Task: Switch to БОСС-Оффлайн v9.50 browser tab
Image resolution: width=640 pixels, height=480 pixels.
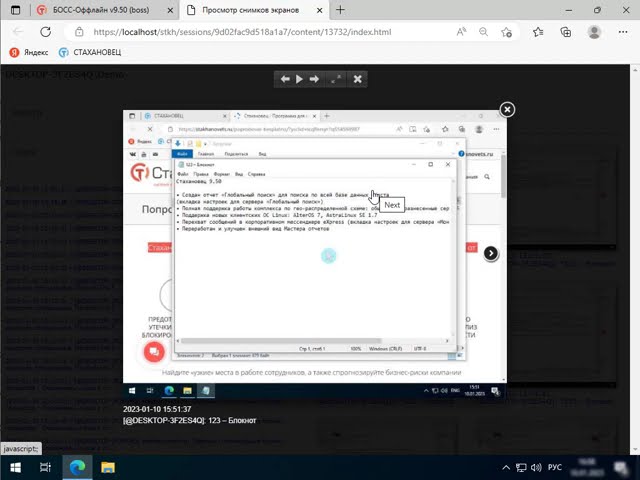Action: tap(98, 10)
